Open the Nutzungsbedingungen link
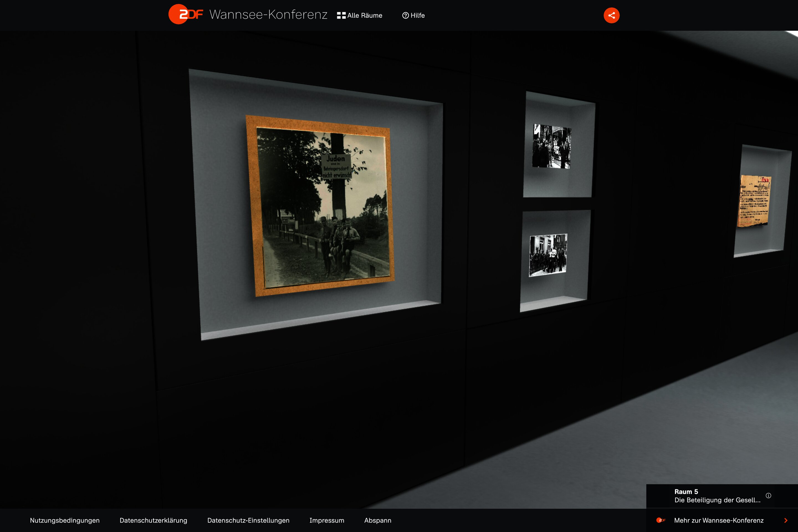This screenshot has height=532, width=798. point(65,520)
